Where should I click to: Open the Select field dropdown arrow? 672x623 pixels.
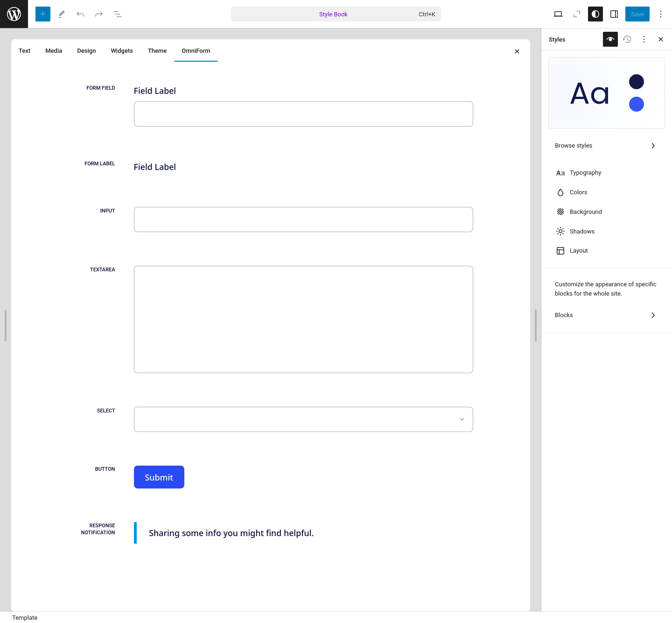(462, 419)
